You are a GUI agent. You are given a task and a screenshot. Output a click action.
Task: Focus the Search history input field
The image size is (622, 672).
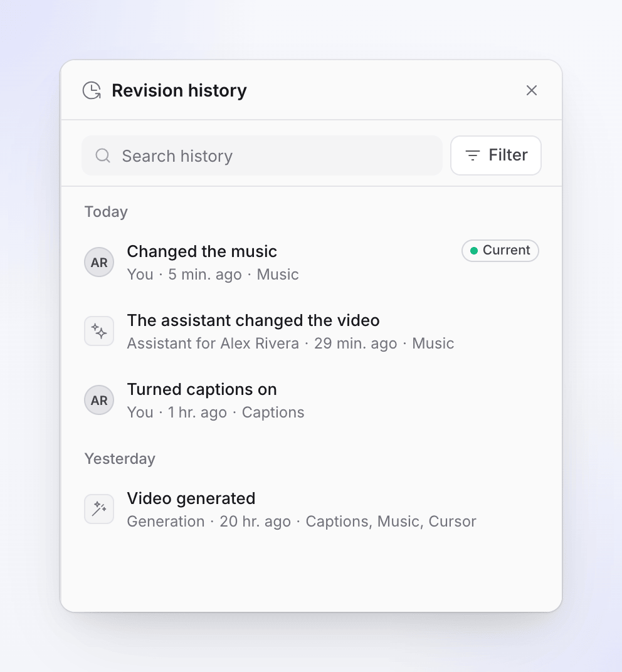(x=262, y=155)
